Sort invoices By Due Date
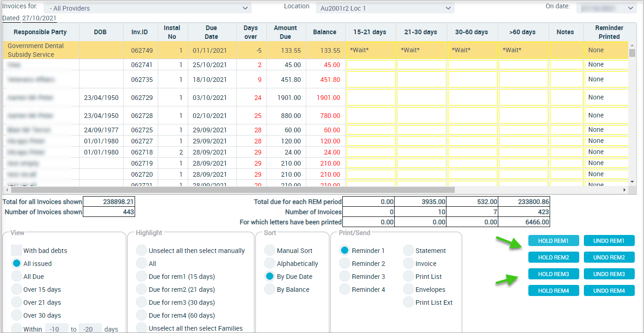 click(x=270, y=277)
